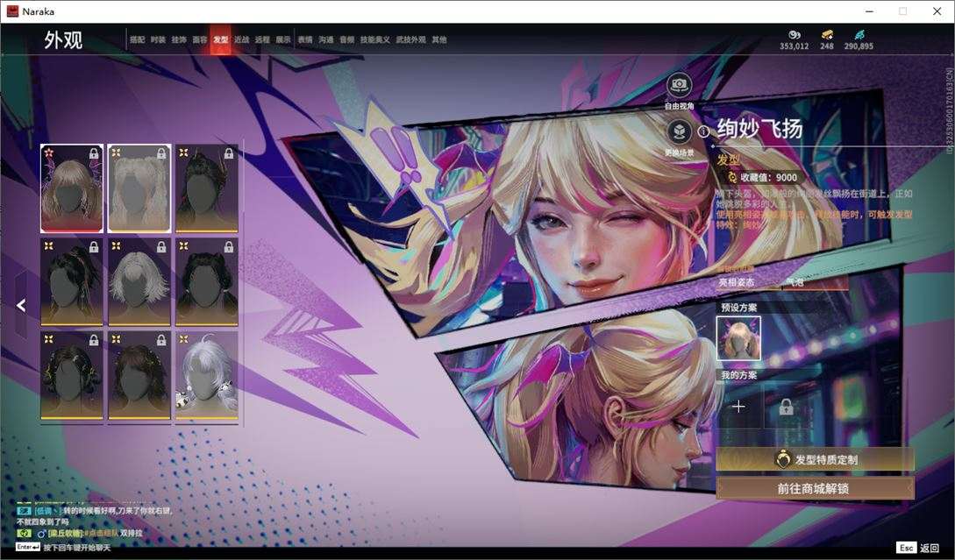The height and width of the screenshot is (560, 955).
Task: Click the #点击组队 team link in chat
Action: pyautogui.click(x=101, y=533)
